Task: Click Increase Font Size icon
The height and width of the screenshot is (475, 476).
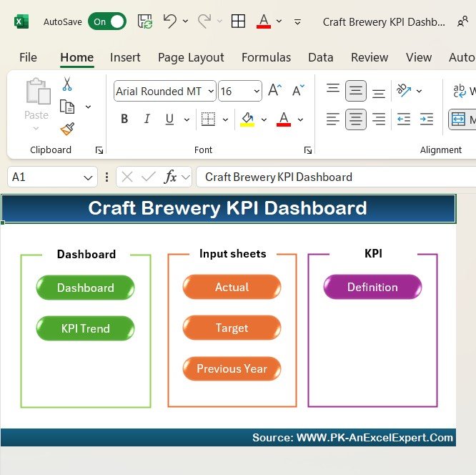Action: [275, 90]
